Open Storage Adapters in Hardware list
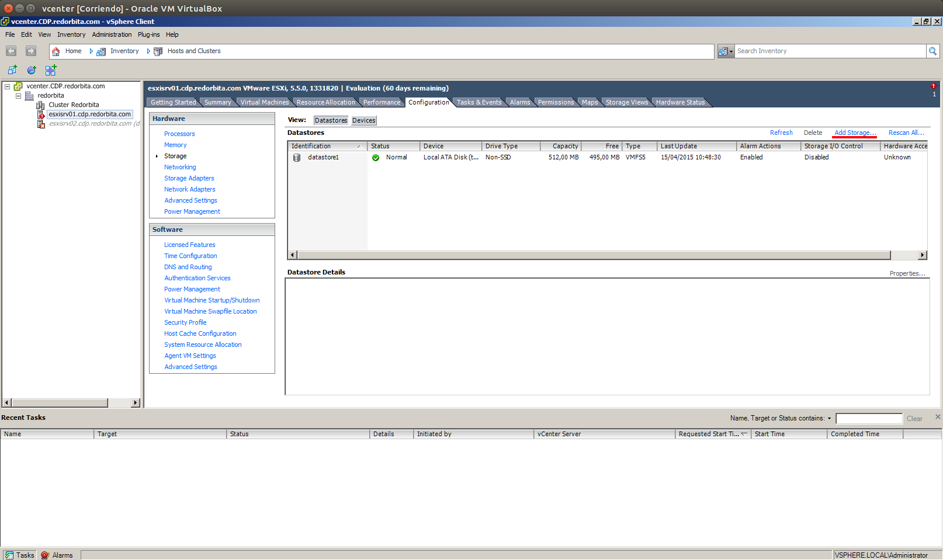Viewport: 943px width, 560px height. pyautogui.click(x=189, y=178)
